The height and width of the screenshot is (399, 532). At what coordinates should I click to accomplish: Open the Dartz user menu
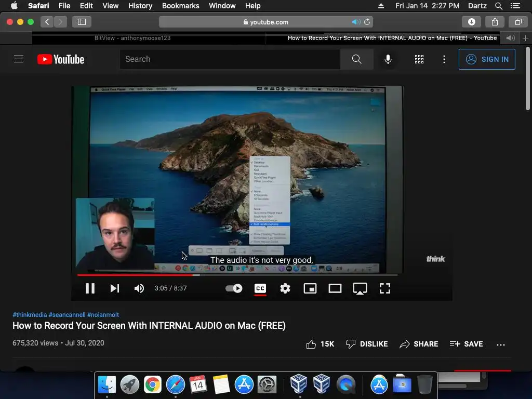(x=477, y=6)
